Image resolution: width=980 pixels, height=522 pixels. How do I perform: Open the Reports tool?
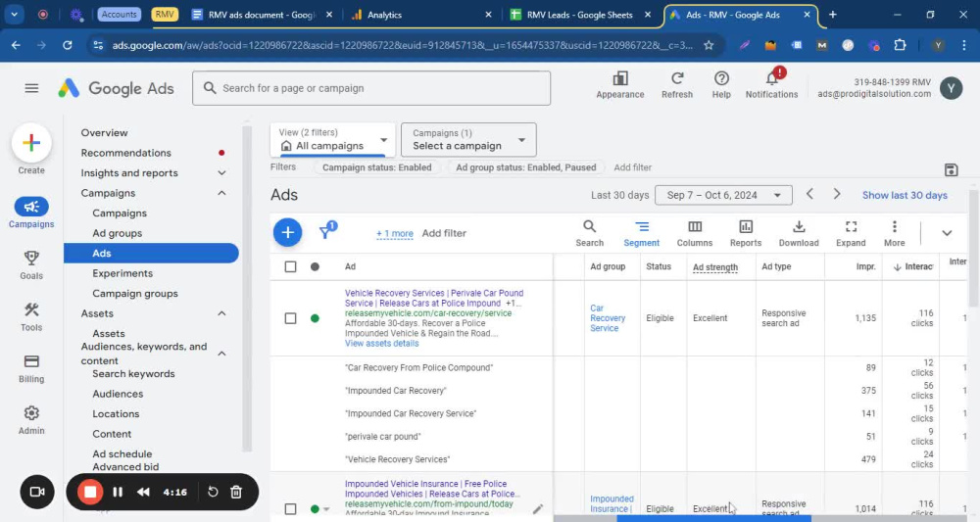[746, 233]
